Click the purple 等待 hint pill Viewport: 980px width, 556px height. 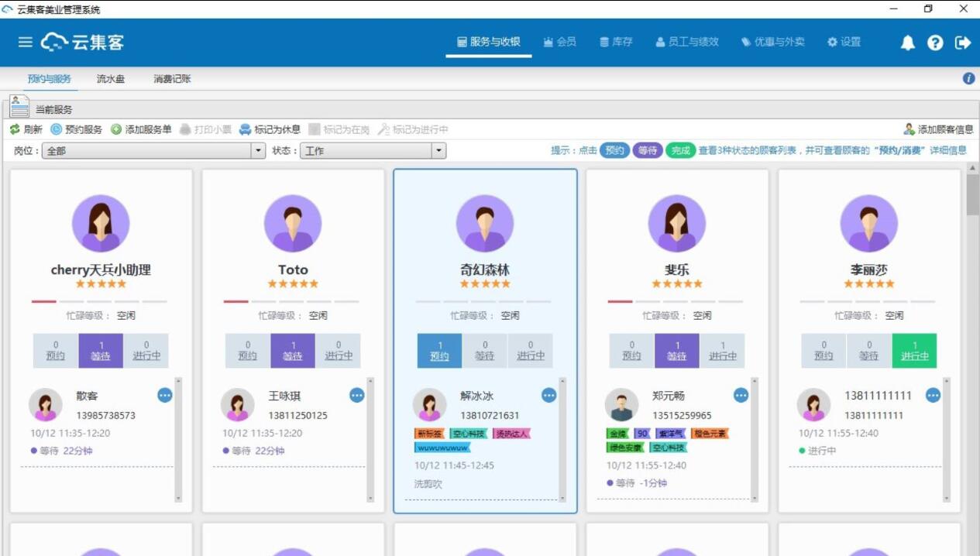click(x=648, y=151)
